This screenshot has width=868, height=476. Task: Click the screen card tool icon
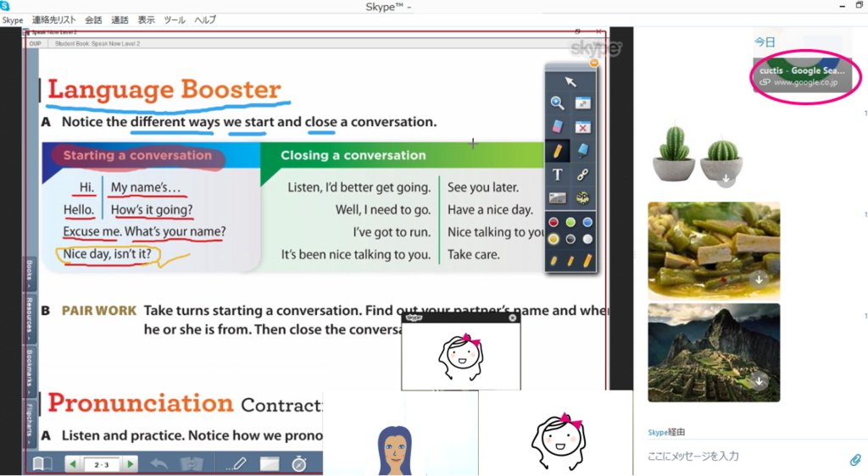pyautogui.click(x=558, y=198)
